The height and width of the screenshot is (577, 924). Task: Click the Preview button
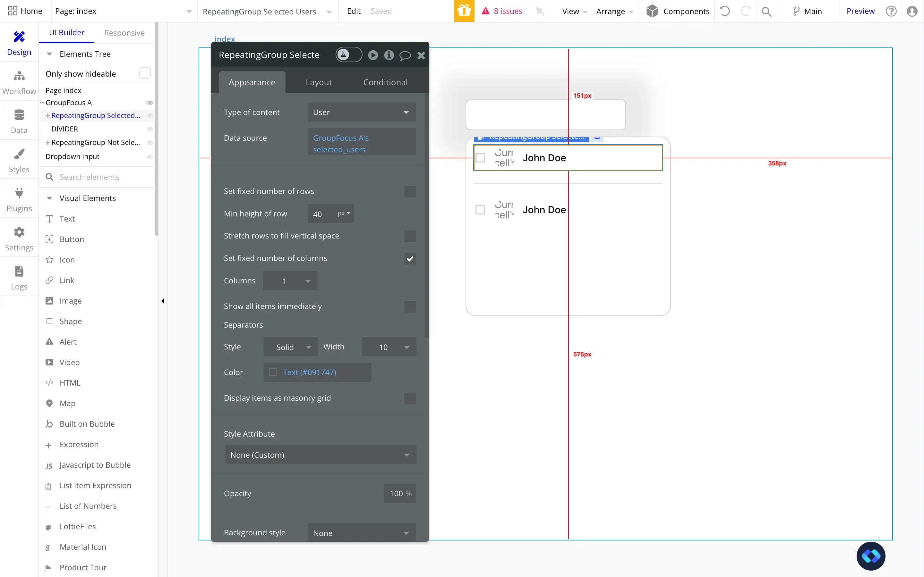click(x=860, y=11)
